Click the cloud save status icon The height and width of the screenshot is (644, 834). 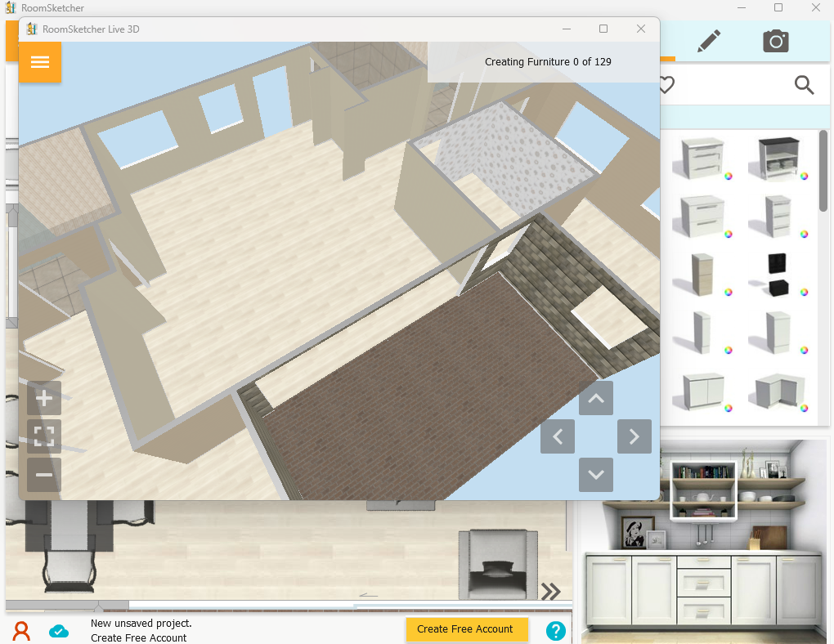point(59,631)
